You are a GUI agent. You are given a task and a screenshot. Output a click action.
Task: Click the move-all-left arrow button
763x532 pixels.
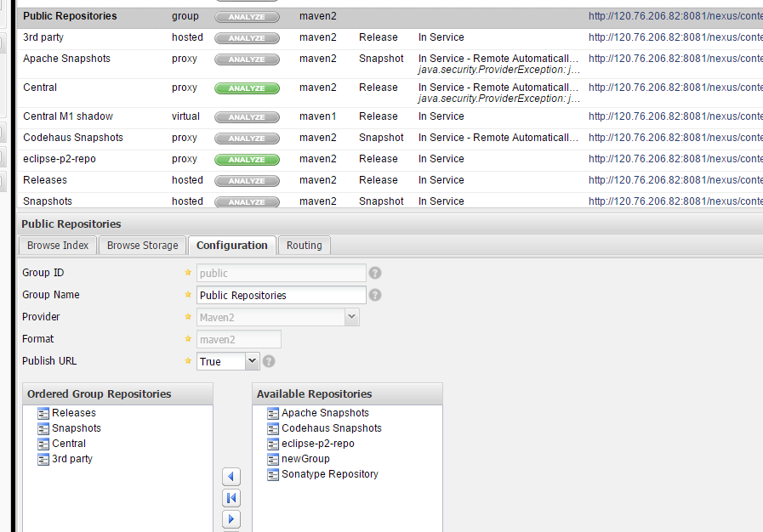tap(231, 498)
